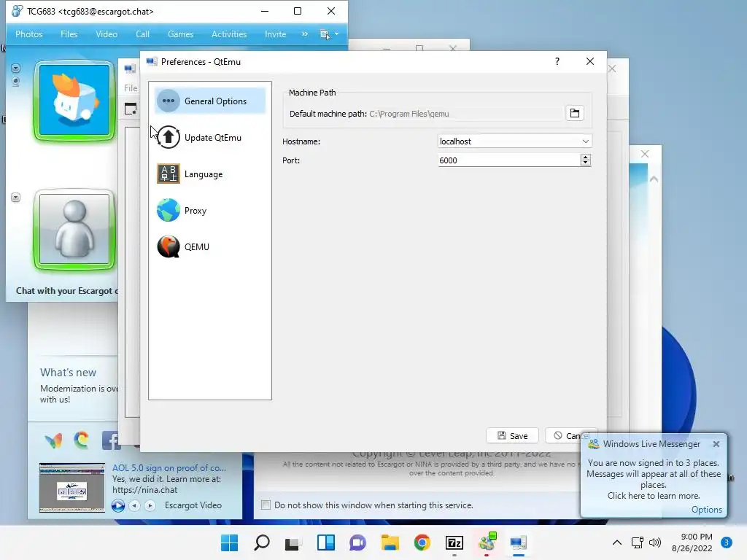747x560 pixels.
Task: Check 'Do not show this window' box
Action: pyautogui.click(x=266, y=505)
